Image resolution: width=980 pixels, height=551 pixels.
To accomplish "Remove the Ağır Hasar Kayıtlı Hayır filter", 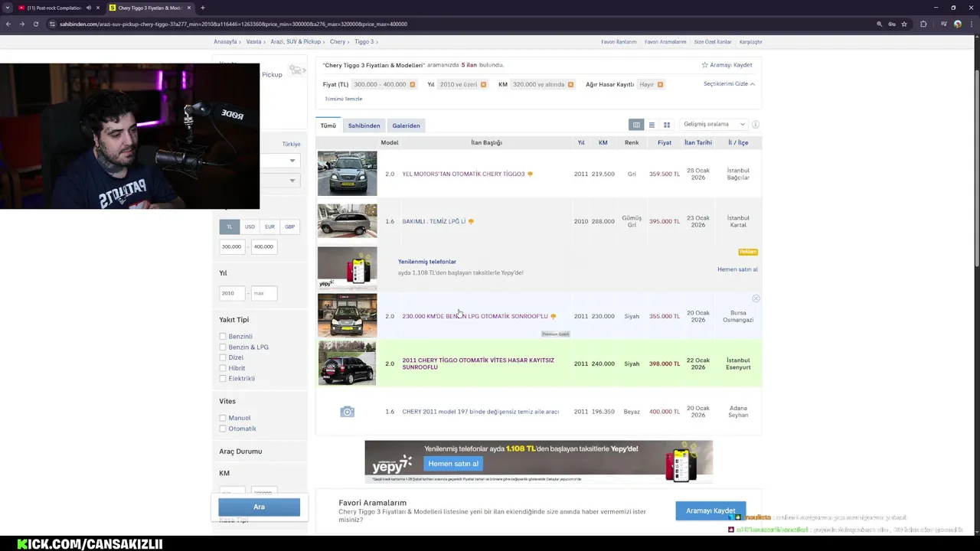I will click(x=660, y=84).
